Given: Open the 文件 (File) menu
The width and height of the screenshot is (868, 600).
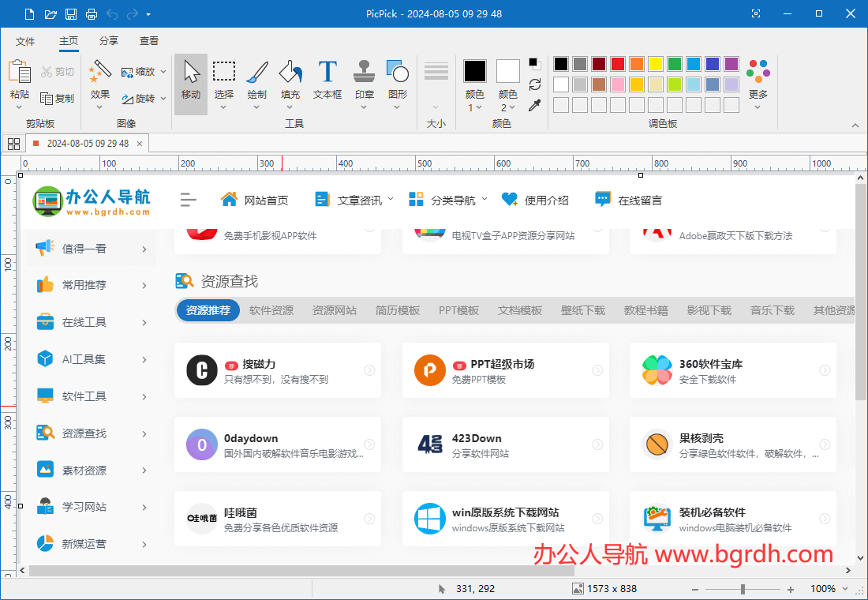Looking at the screenshot, I should coord(25,41).
